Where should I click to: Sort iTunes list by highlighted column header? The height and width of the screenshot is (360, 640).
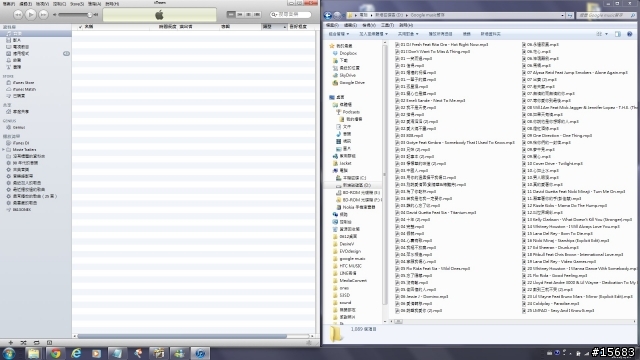pyautogui.click(x=273, y=27)
